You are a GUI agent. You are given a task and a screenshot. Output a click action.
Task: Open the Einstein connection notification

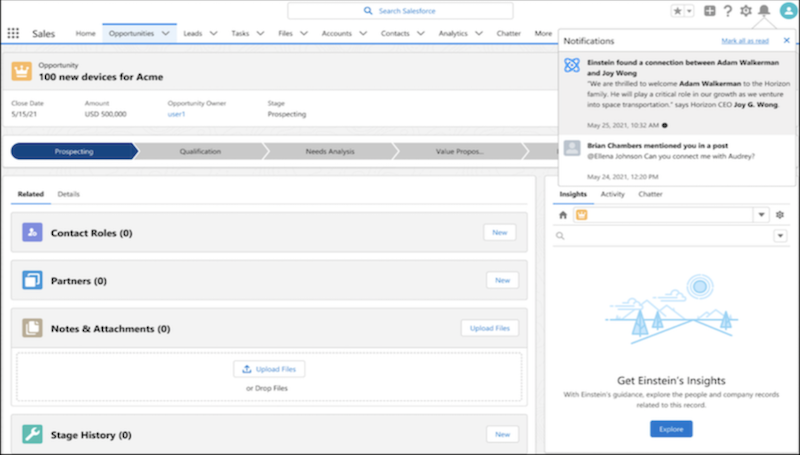tap(677, 93)
